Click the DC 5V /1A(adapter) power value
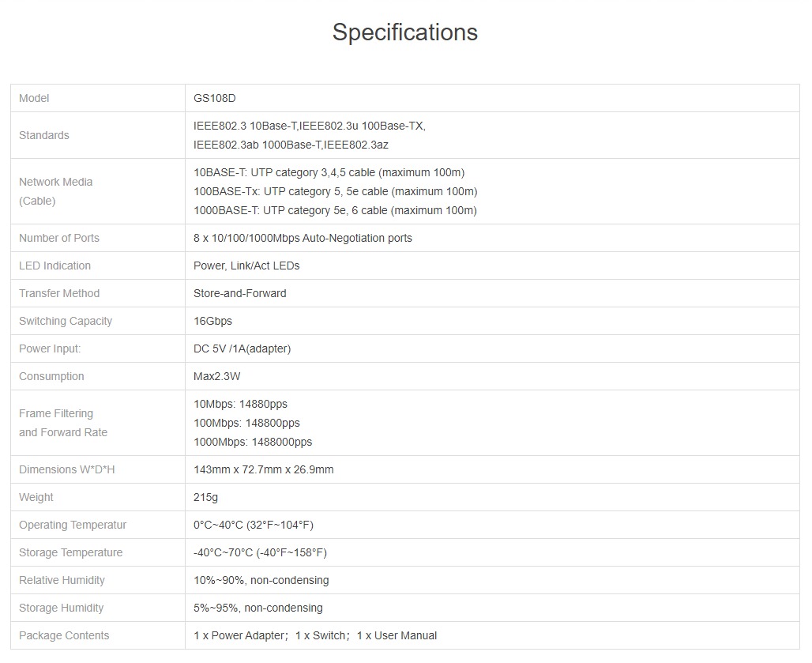Image resolution: width=812 pixels, height=663 pixels. (242, 348)
